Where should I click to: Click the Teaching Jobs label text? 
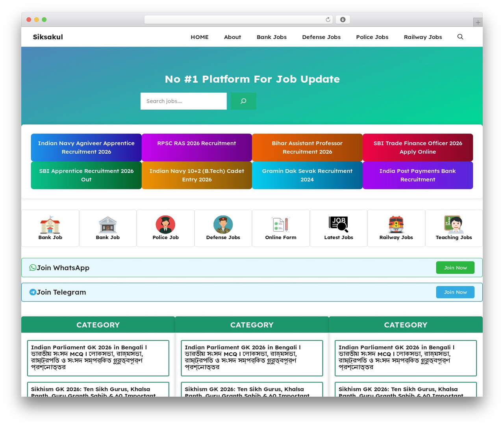coord(454,238)
